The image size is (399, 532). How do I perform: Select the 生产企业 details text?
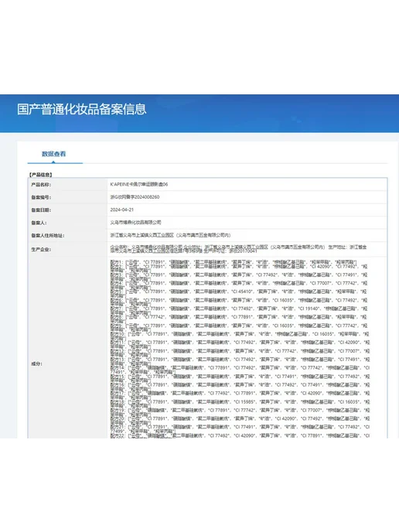tap(238, 249)
